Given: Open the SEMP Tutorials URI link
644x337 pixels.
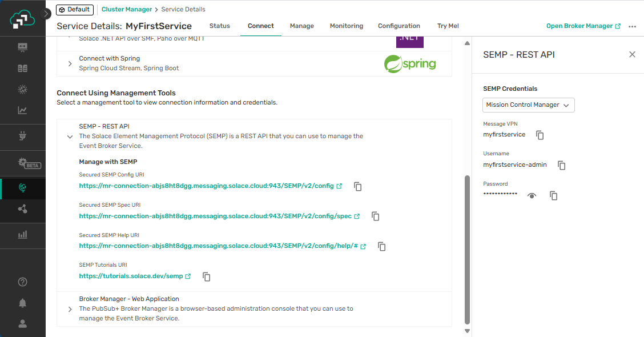Looking at the screenshot, I should click(135, 276).
